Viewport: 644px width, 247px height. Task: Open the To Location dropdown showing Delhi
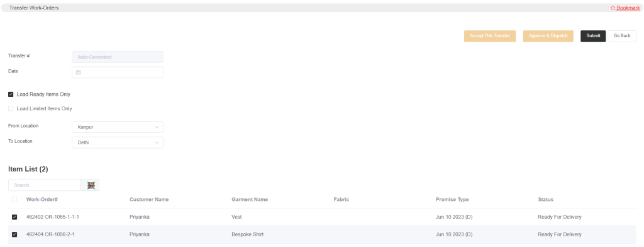tap(118, 143)
